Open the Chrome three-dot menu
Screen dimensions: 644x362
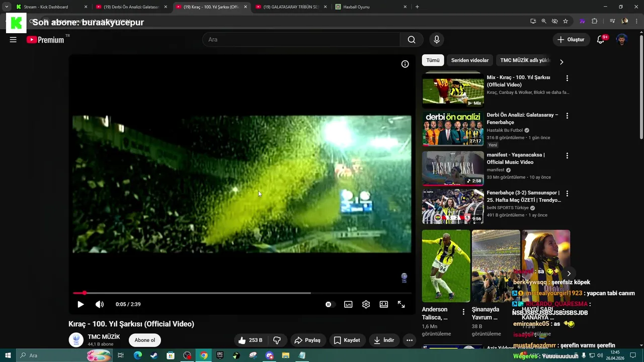click(x=636, y=21)
